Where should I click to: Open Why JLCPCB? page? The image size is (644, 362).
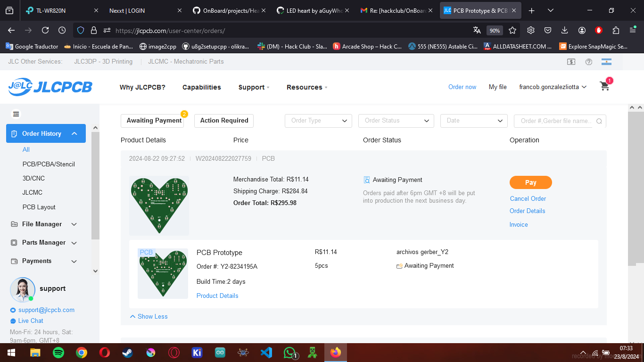click(x=142, y=87)
